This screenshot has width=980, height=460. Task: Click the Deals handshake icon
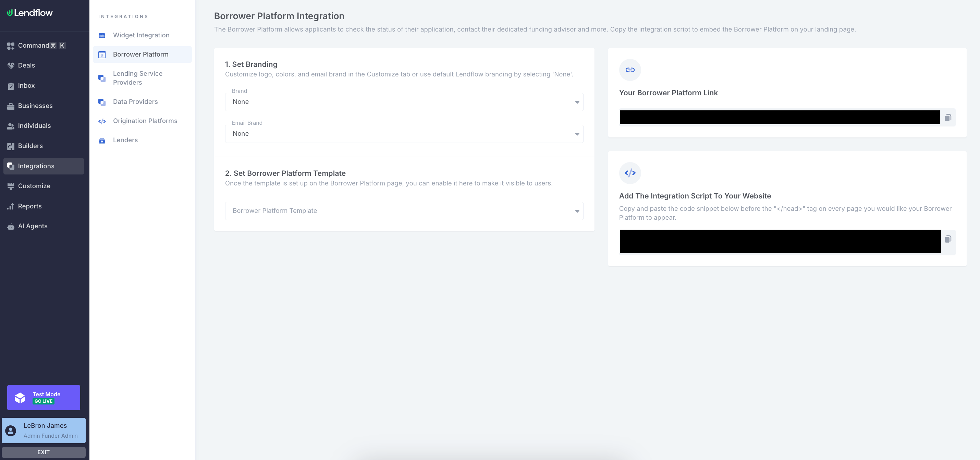pyautogui.click(x=11, y=65)
